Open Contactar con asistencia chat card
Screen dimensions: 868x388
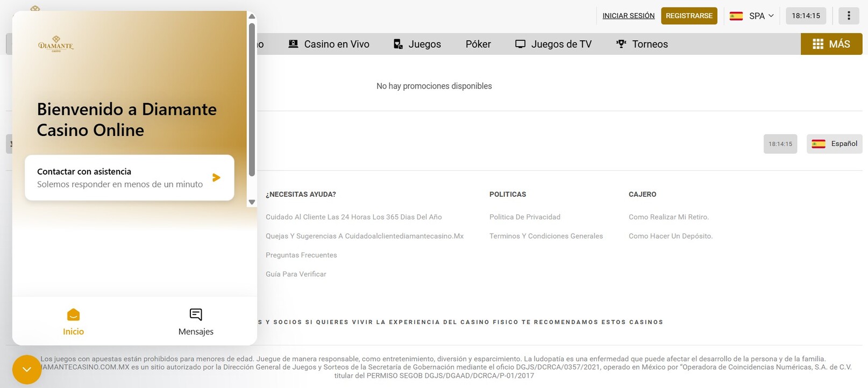click(x=130, y=178)
